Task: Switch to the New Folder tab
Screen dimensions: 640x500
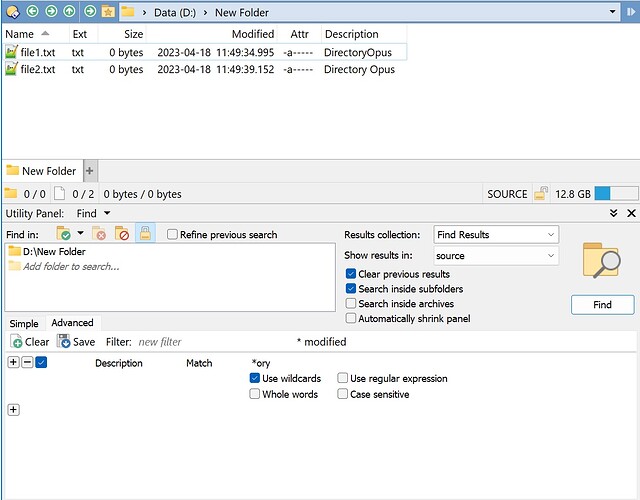Action: (42, 171)
